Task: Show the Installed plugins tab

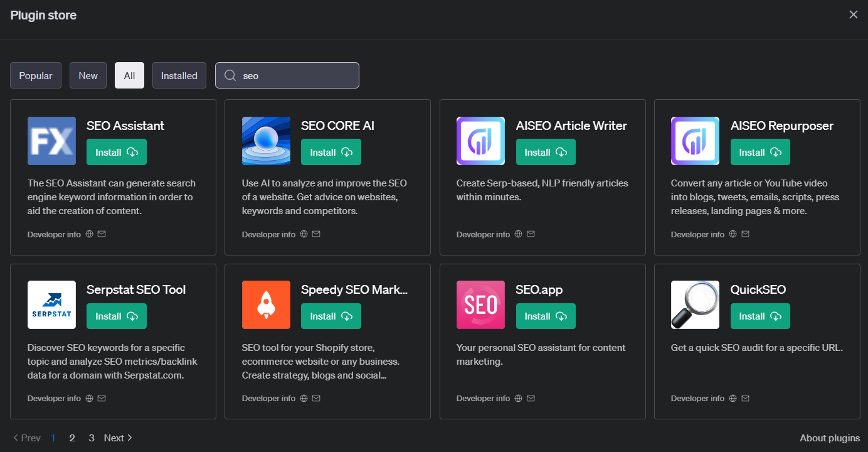Action: (179, 75)
